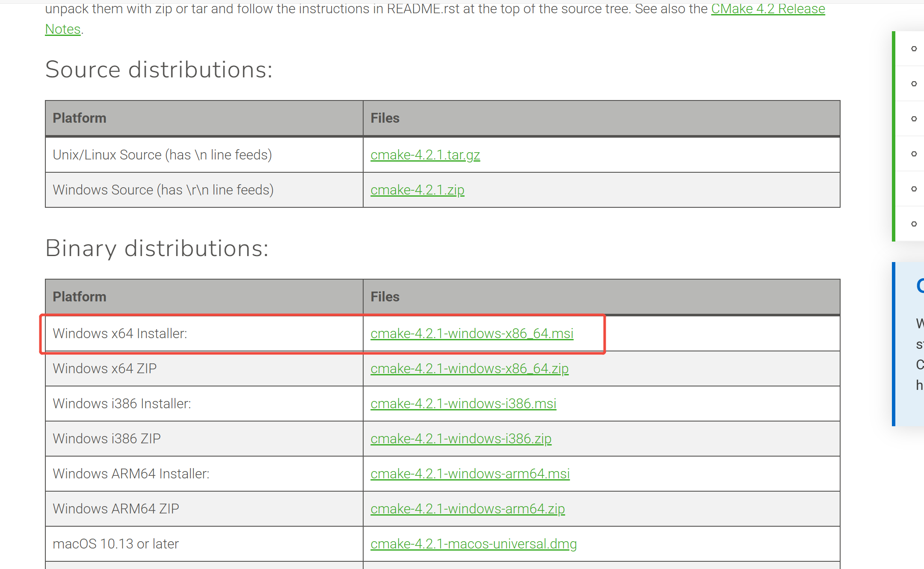This screenshot has height=569, width=924.
Task: Download cmake-4.2.1.zip Windows source
Action: pos(417,190)
